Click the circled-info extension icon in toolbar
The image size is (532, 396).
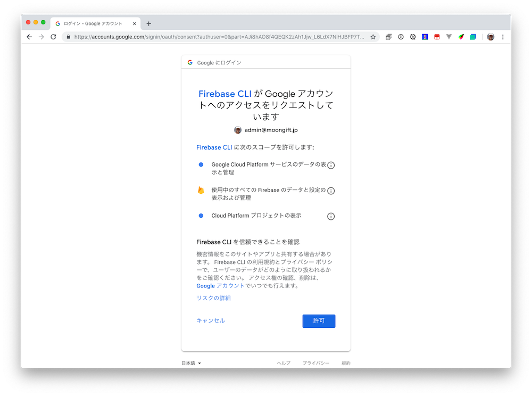[x=401, y=37]
